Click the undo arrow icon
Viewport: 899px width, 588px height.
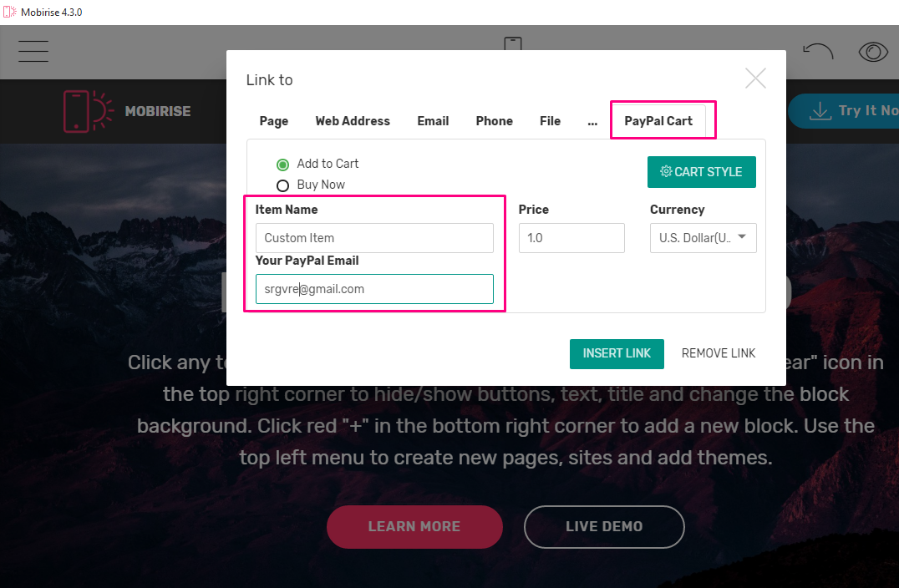pyautogui.click(x=818, y=52)
